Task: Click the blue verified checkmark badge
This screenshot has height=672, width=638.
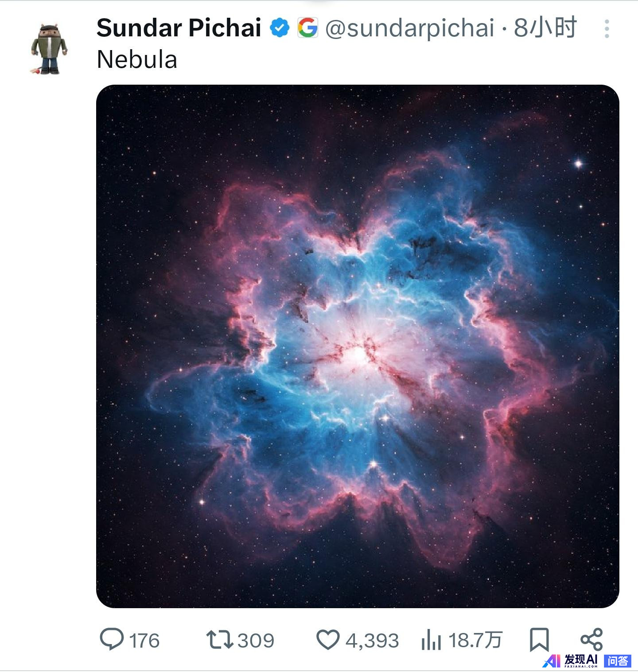Action: pos(280,28)
